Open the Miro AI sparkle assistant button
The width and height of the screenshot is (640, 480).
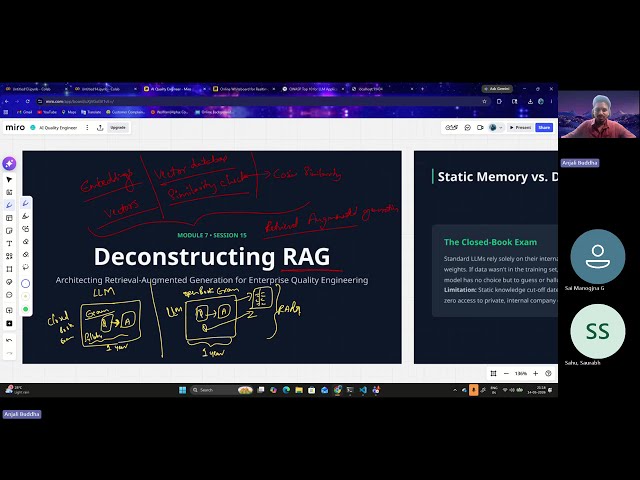pyautogui.click(x=9, y=164)
